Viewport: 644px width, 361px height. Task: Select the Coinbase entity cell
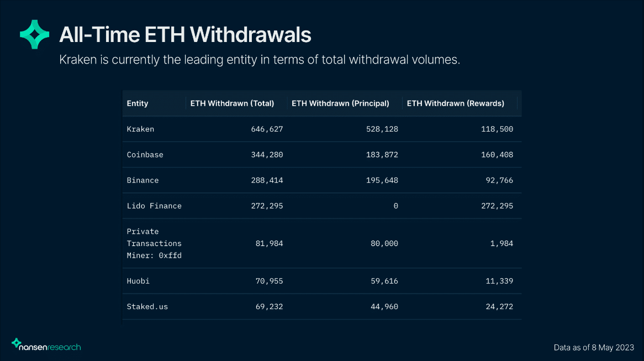pyautogui.click(x=145, y=155)
